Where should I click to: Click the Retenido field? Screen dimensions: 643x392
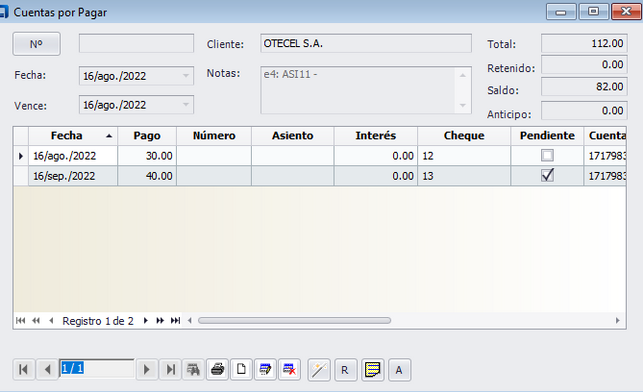click(x=584, y=65)
